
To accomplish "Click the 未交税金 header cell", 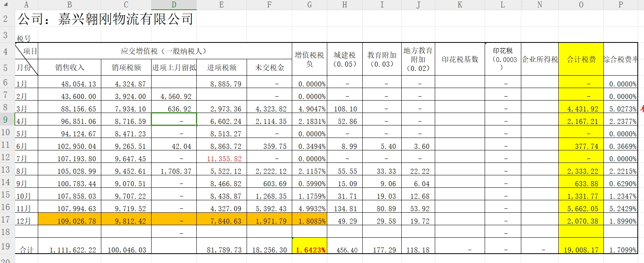I will [x=270, y=67].
